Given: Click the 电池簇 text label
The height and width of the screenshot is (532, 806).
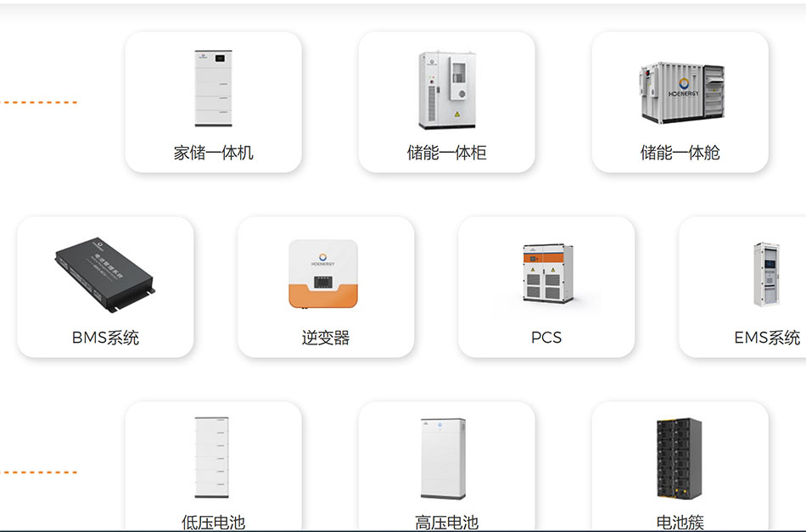Looking at the screenshot, I should [x=680, y=522].
